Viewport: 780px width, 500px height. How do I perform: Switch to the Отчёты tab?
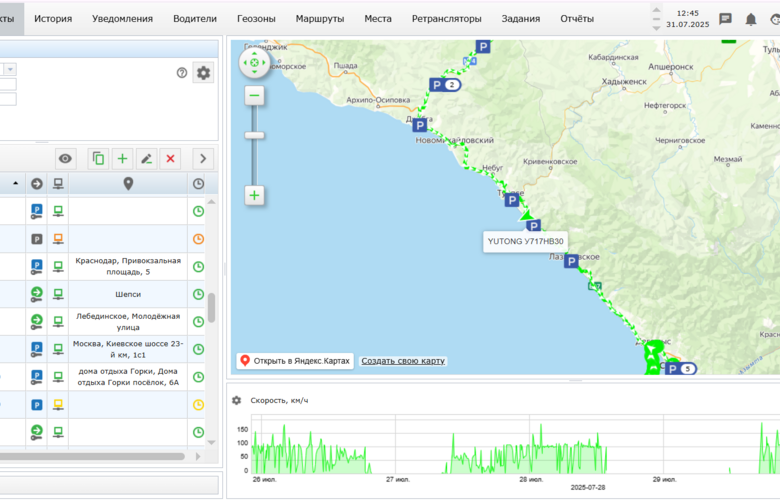pos(576,19)
